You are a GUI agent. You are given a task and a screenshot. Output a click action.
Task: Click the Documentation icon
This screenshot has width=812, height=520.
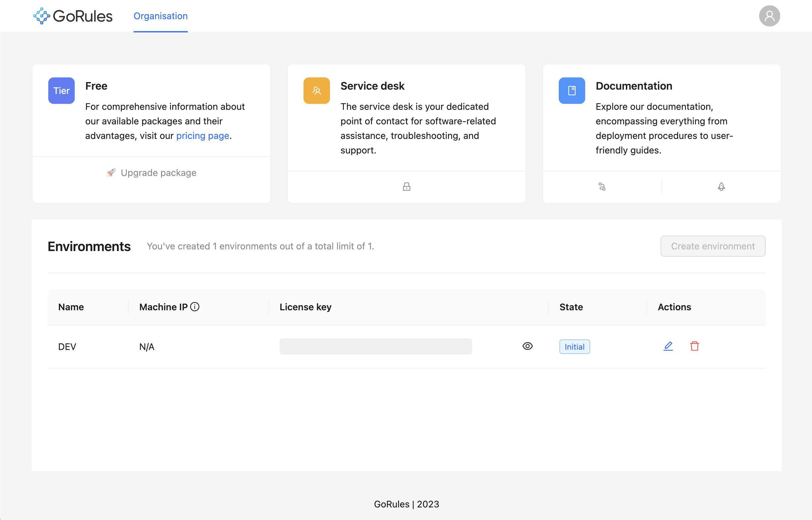pos(571,91)
